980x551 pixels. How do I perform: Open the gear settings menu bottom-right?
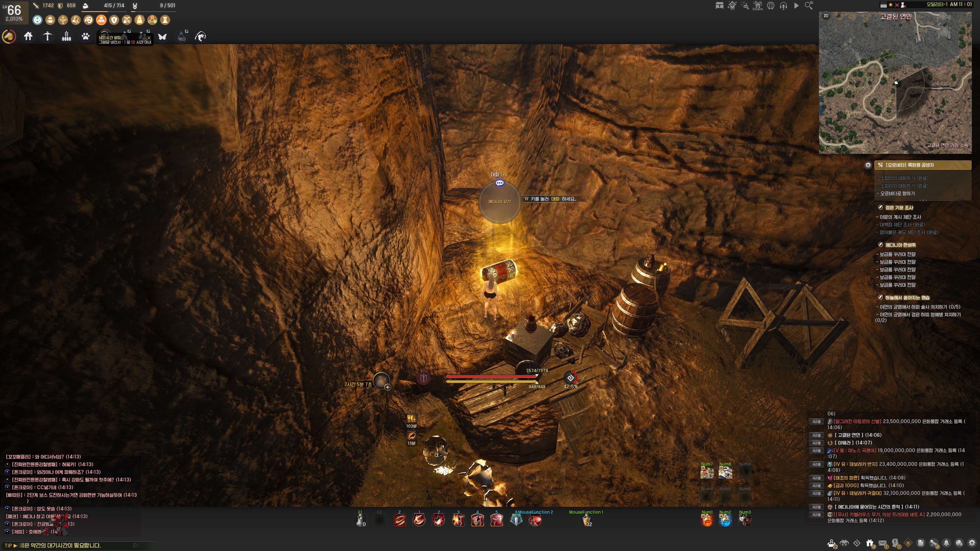click(972, 543)
